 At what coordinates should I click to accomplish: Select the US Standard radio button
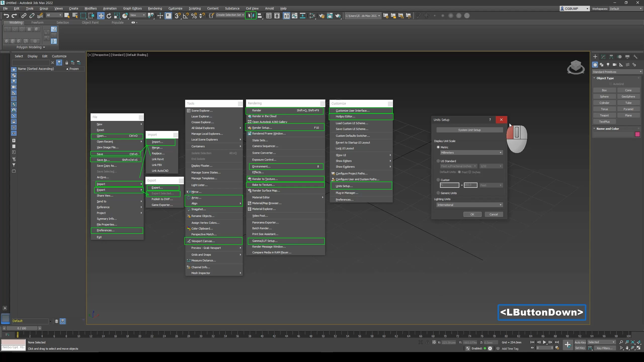(x=438, y=161)
